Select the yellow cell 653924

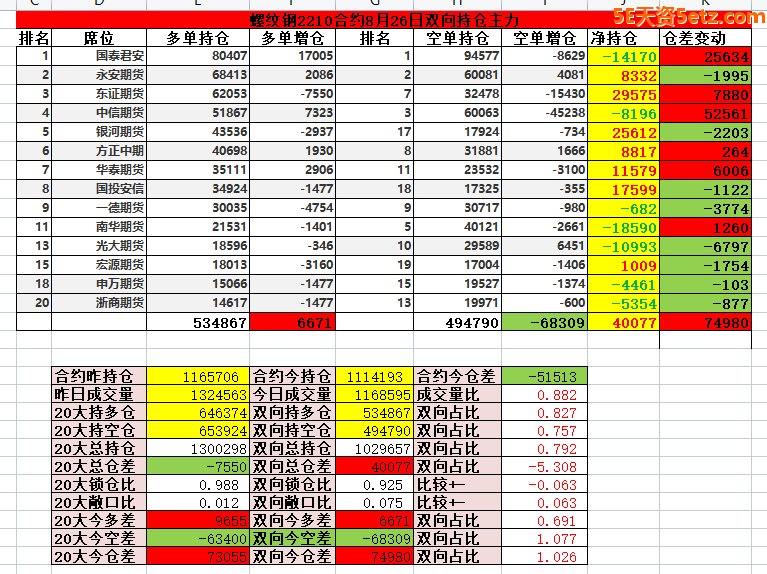pyautogui.click(x=198, y=431)
